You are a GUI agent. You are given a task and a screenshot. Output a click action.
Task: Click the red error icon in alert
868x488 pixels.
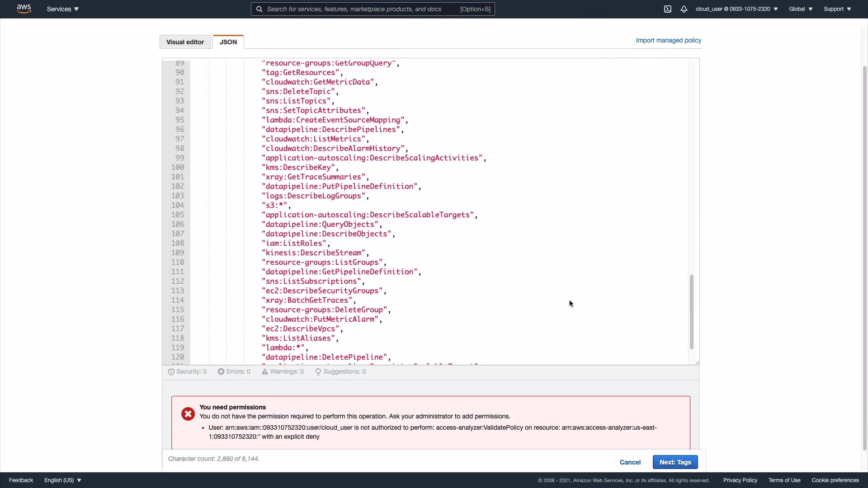tap(188, 414)
